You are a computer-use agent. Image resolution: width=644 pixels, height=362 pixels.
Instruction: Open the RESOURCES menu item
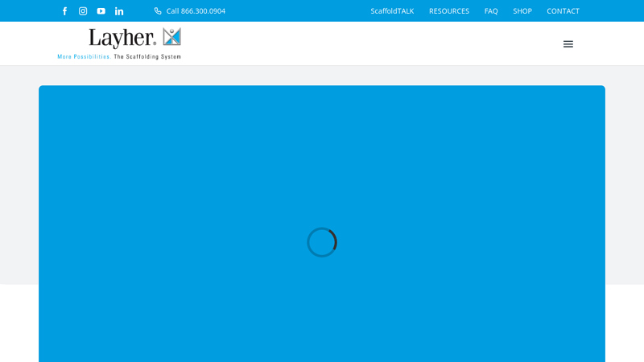click(449, 11)
